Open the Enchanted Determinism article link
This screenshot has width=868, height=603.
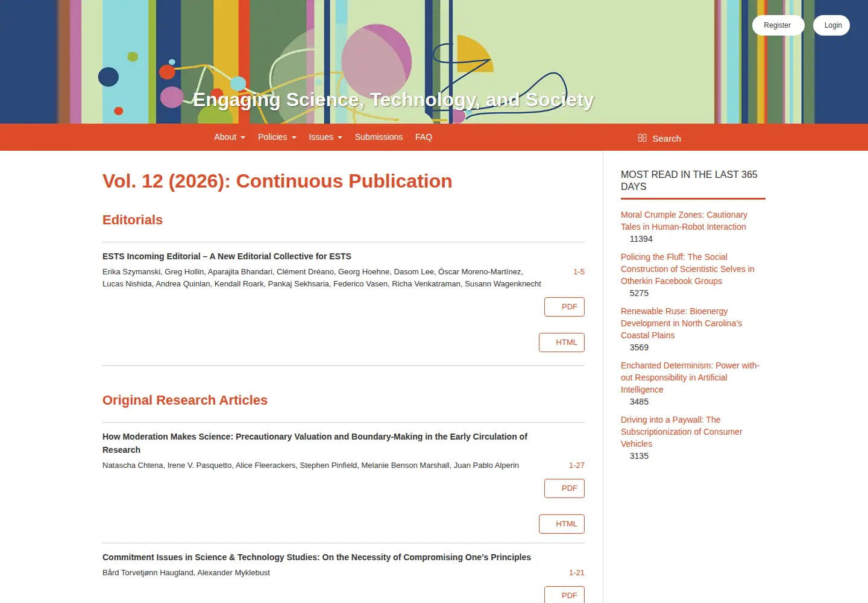click(x=690, y=377)
